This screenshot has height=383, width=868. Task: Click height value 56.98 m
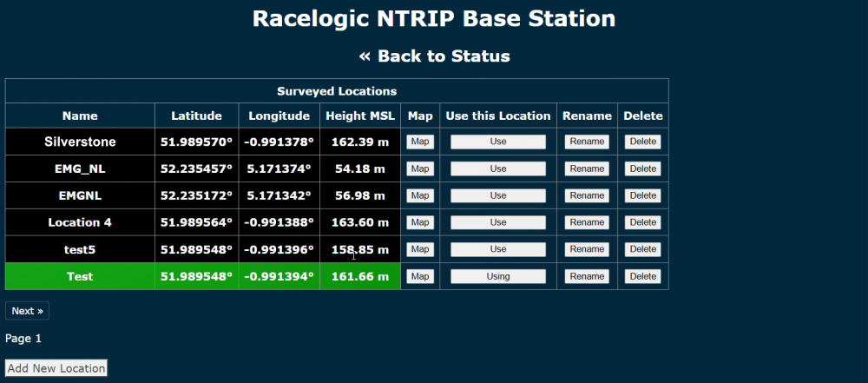tap(360, 195)
